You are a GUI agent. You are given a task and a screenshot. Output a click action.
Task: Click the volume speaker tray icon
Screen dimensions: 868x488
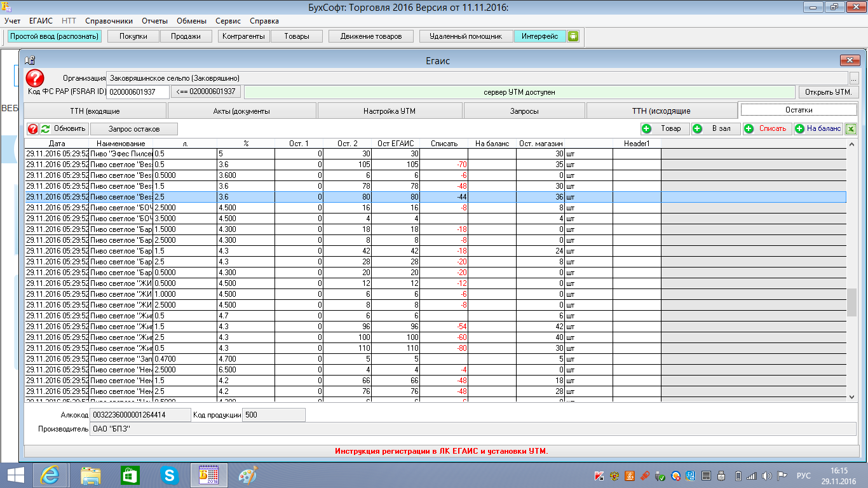click(767, 475)
